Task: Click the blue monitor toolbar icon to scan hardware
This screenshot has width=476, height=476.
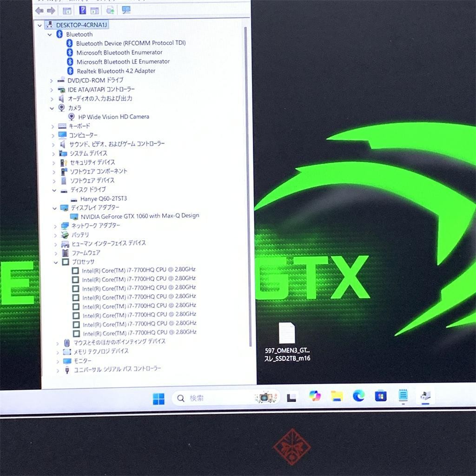Action: point(126,10)
